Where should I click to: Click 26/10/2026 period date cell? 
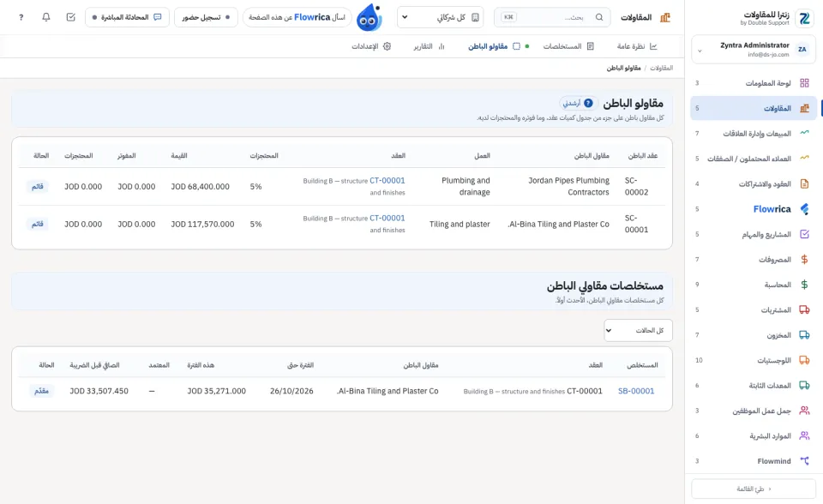pyautogui.click(x=291, y=391)
